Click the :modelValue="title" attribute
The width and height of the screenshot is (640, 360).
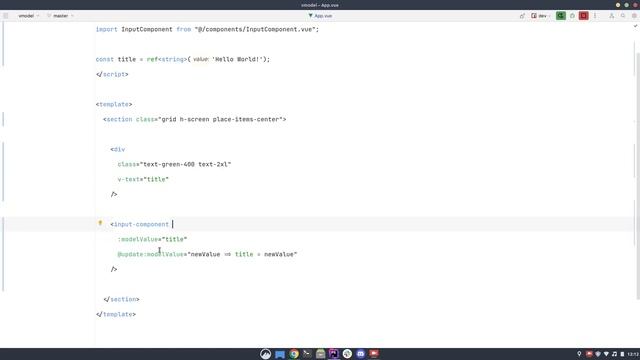[152, 239]
